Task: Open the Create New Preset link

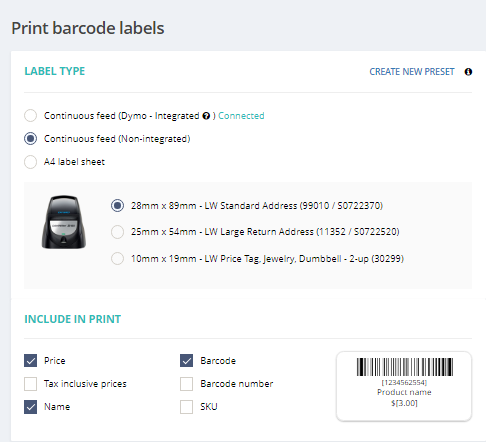Action: coord(412,72)
